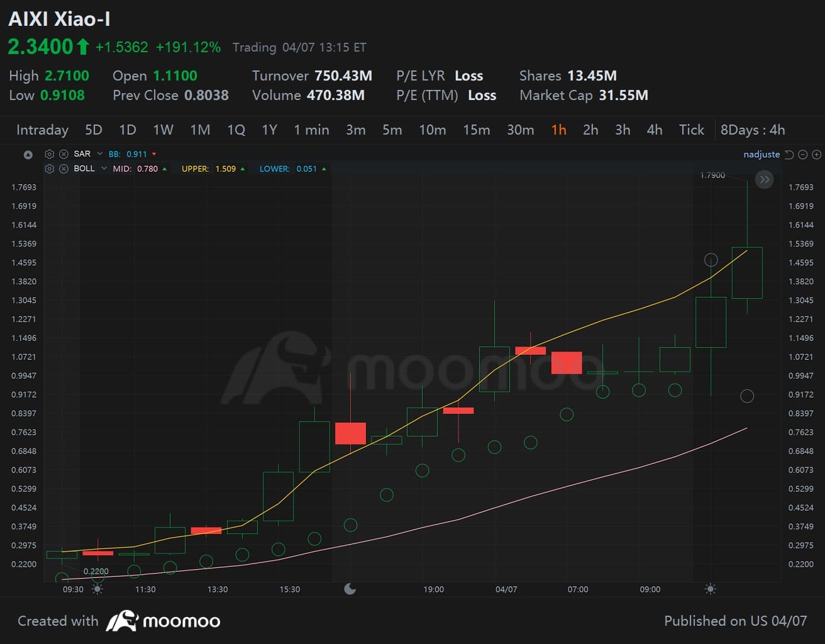The height and width of the screenshot is (644, 825).
Task: Select the 30m interval tab
Action: tap(521, 130)
